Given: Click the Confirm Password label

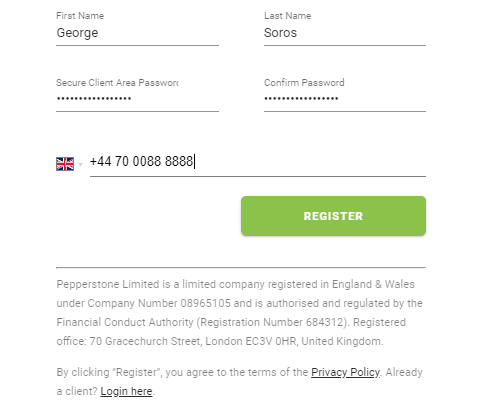Looking at the screenshot, I should point(304,83).
